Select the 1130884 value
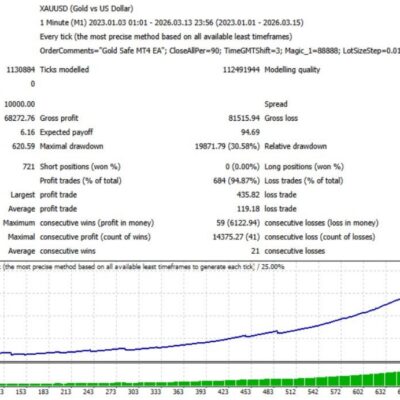 pos(20,70)
